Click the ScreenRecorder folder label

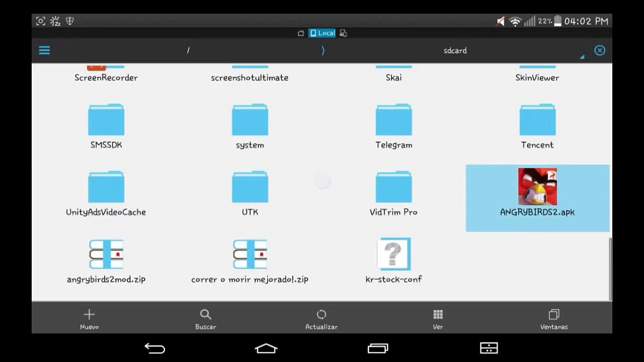coord(106,77)
